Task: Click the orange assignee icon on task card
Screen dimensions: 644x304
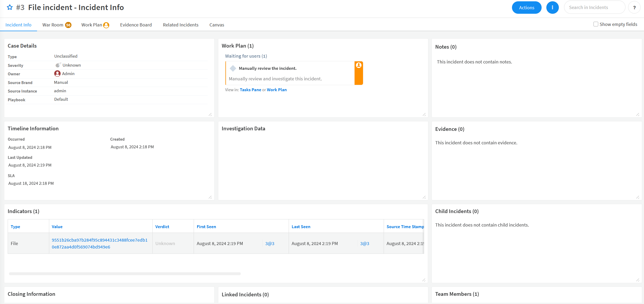Action: point(359,65)
